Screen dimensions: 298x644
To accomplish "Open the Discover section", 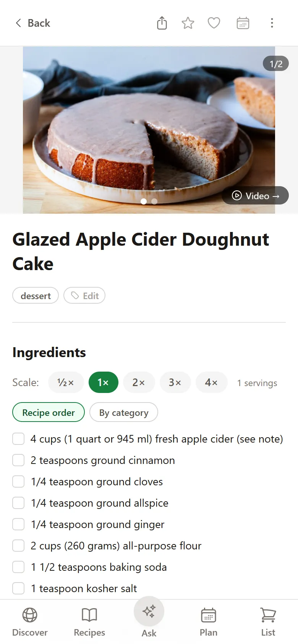I will [x=29, y=620].
